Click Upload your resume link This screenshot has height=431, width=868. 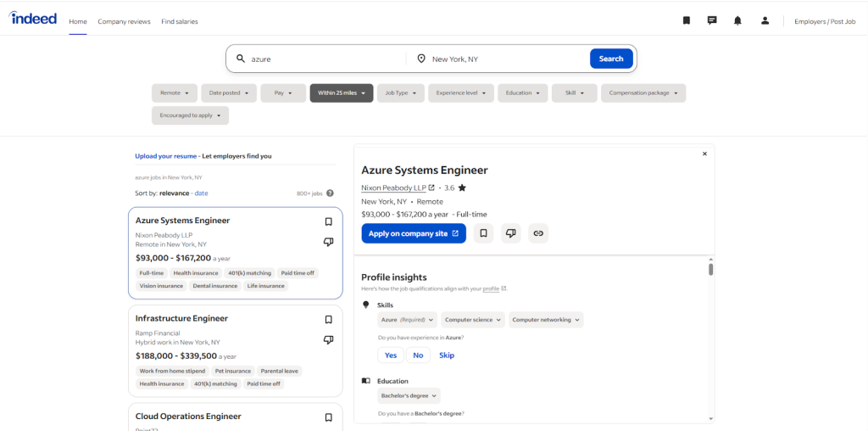coord(165,156)
